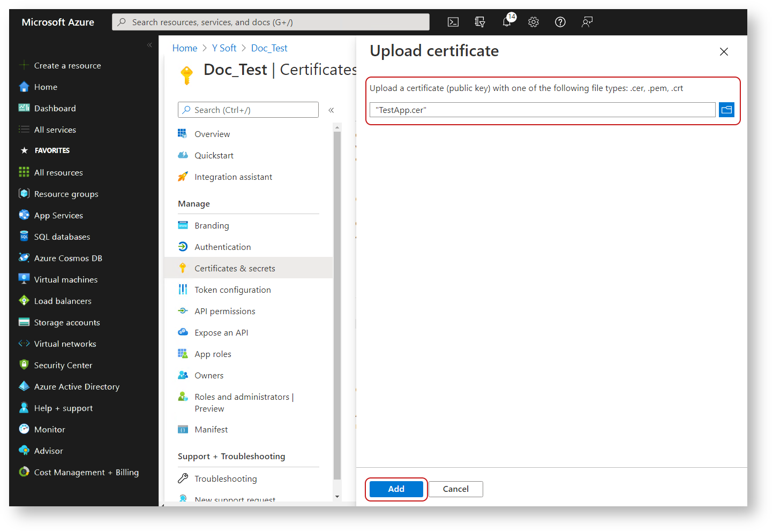Click Security Center shield icon

coord(24,365)
